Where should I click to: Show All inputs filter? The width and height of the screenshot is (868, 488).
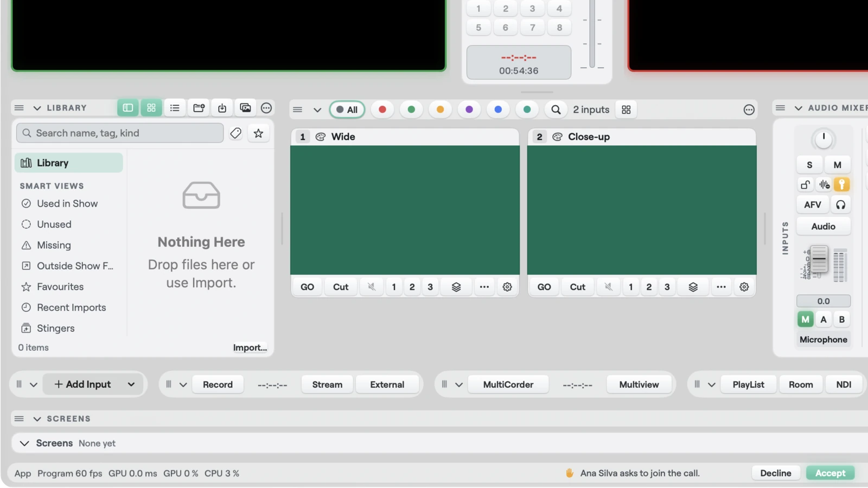(x=347, y=110)
